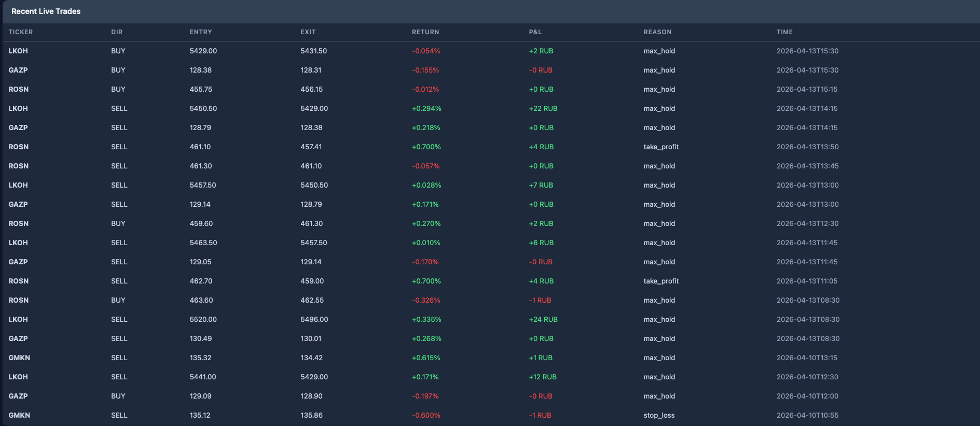Image resolution: width=980 pixels, height=426 pixels.
Task: Select the exit price 134.42
Action: [312, 358]
